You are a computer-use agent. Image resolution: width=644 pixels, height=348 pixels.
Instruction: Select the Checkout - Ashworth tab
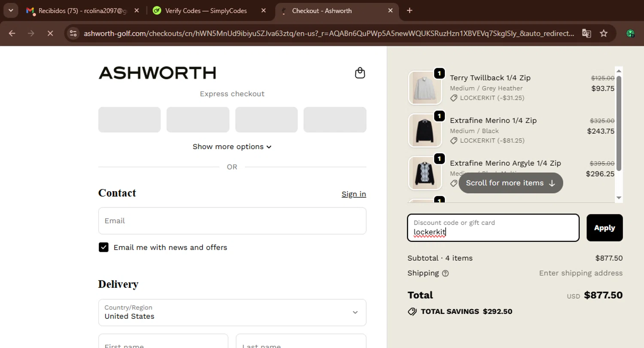(x=337, y=10)
